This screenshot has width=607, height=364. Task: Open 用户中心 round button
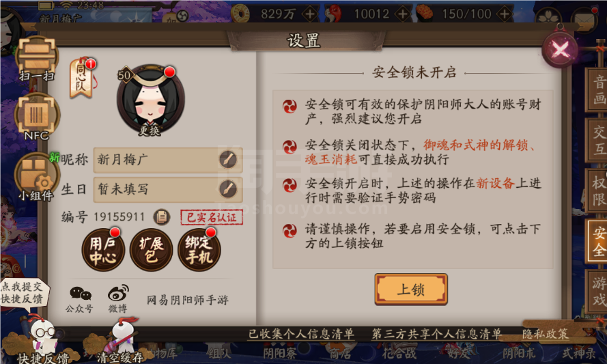point(103,250)
